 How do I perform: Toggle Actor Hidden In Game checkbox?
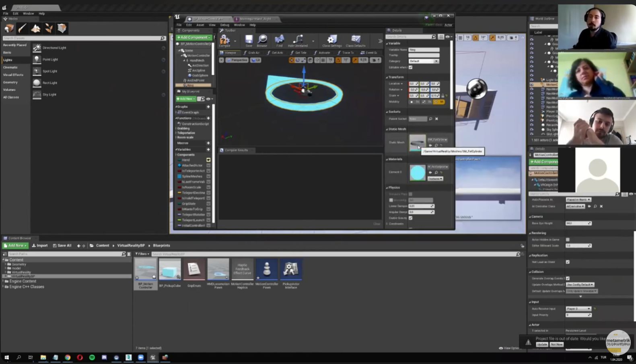pyautogui.click(x=568, y=239)
